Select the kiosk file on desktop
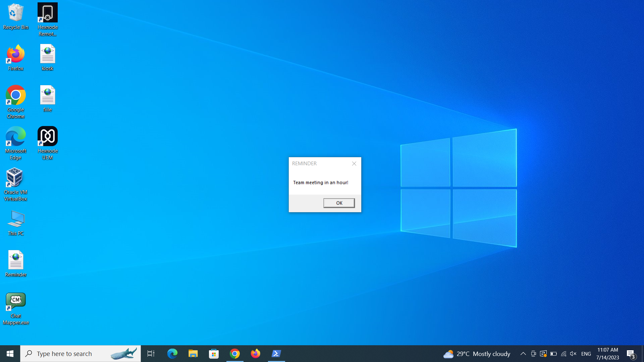644x362 pixels. coord(48,58)
